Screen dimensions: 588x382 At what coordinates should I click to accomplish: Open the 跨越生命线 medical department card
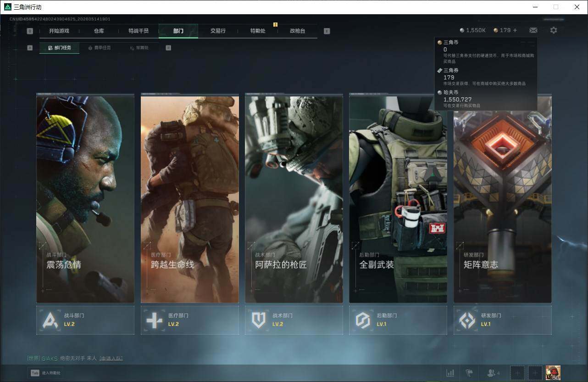click(189, 198)
